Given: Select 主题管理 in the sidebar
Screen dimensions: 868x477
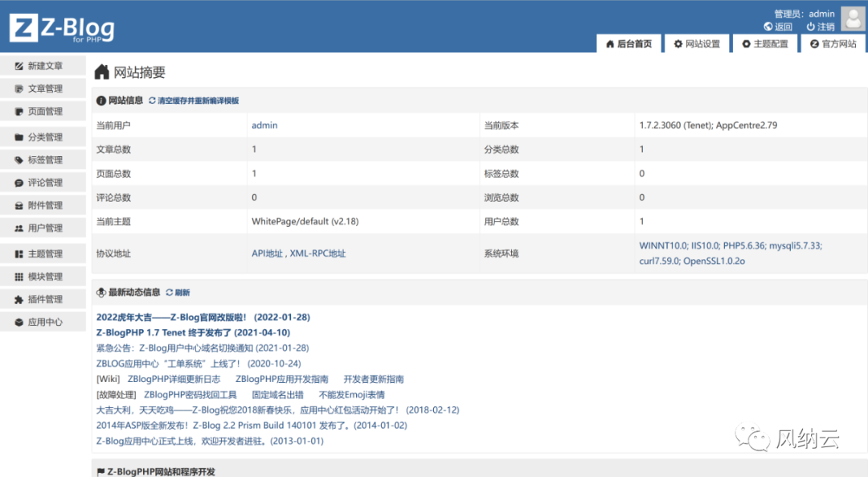Looking at the screenshot, I should point(43,253).
